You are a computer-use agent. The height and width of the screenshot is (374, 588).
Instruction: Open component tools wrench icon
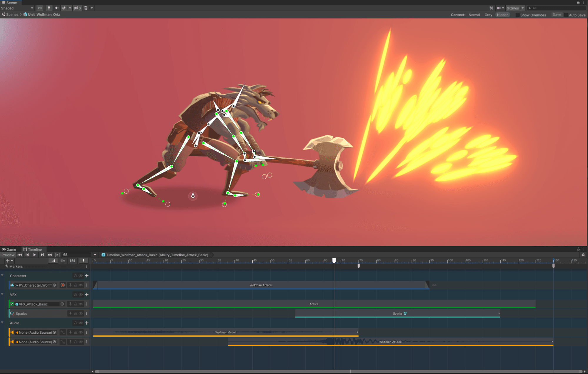(491, 8)
